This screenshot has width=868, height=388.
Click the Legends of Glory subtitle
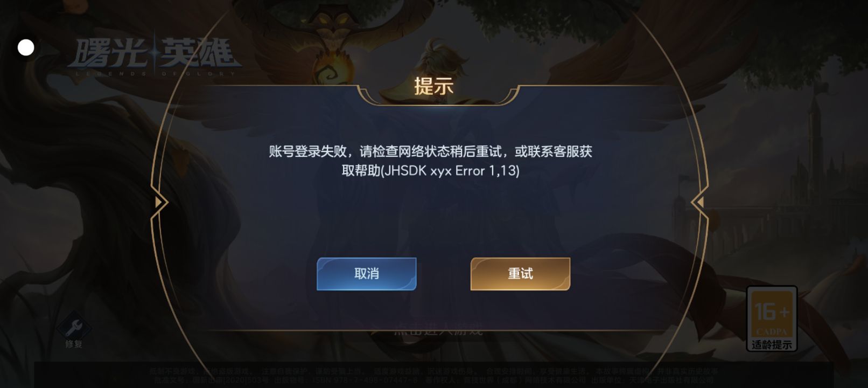pyautogui.click(x=155, y=74)
